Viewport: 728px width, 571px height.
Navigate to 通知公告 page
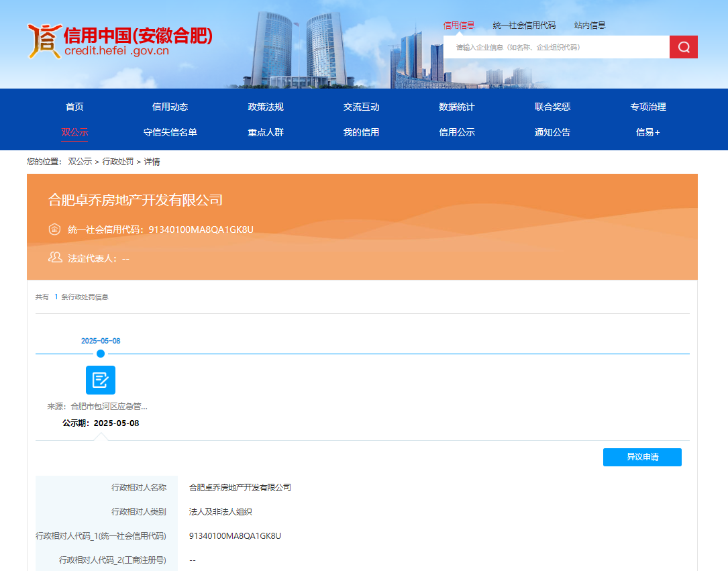pos(552,132)
